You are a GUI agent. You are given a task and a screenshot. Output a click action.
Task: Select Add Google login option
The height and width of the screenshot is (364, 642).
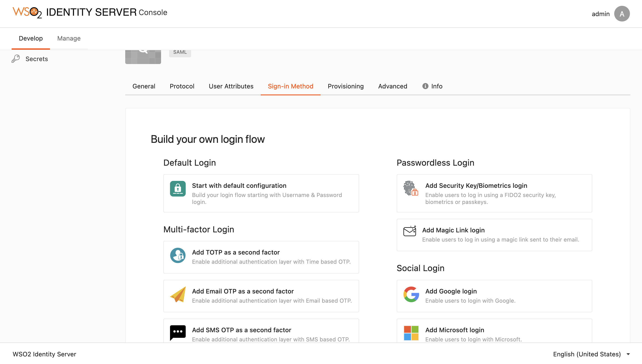(x=494, y=295)
